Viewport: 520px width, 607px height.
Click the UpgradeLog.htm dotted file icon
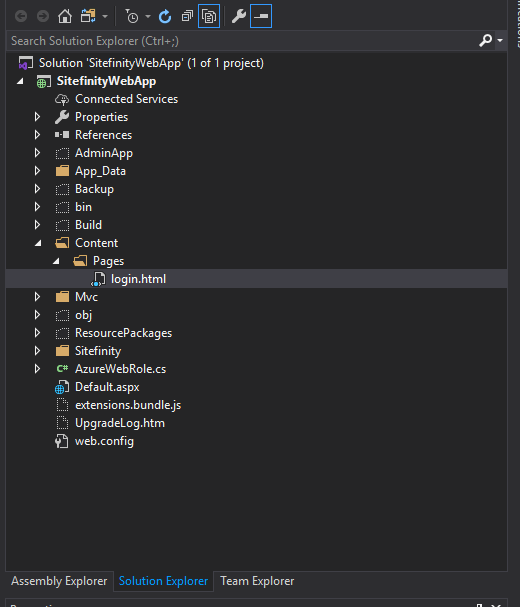tap(62, 423)
